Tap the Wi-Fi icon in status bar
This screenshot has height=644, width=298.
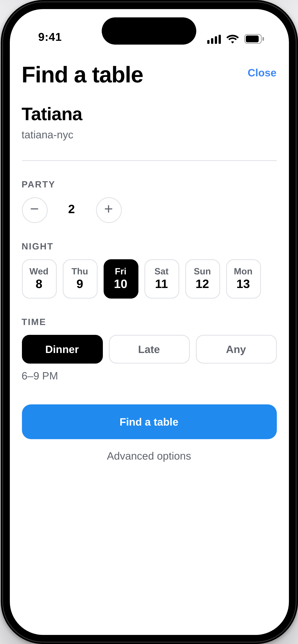pyautogui.click(x=232, y=39)
